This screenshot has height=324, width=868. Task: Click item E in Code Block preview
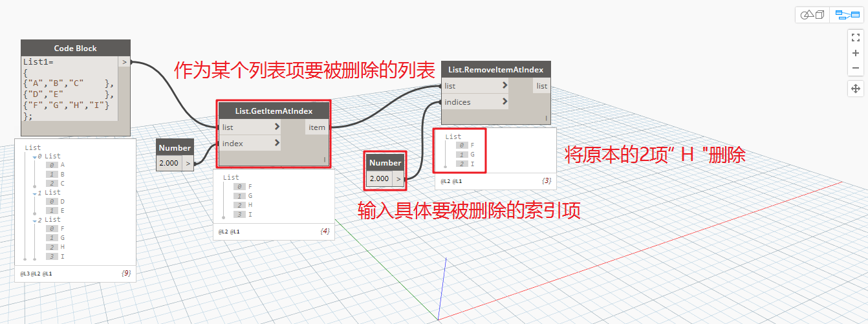tap(62, 211)
